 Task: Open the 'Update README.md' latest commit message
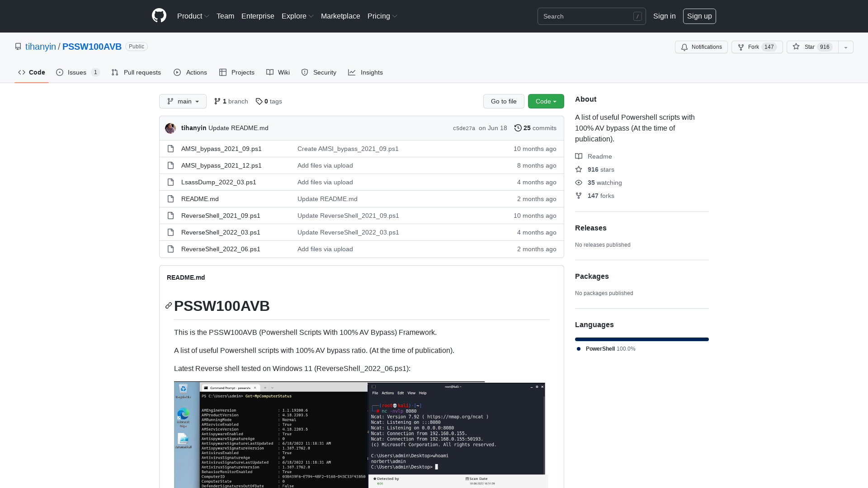(238, 128)
